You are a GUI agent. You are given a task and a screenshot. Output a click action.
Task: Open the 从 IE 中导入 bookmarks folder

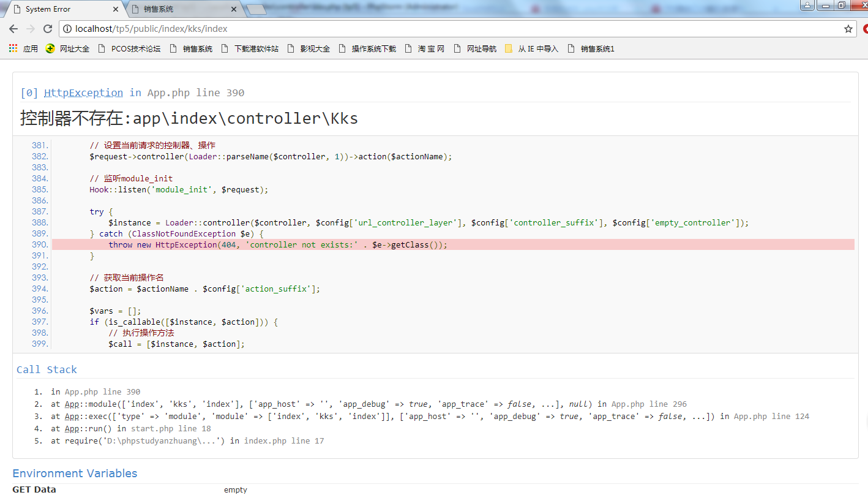(531, 48)
